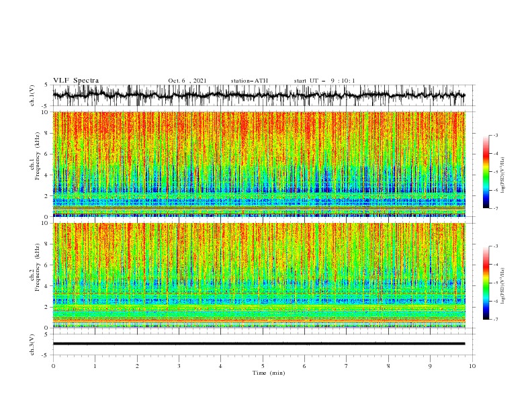Click the "ch.1(V)" axis label
The width and height of the screenshot is (532, 411).
32,95
